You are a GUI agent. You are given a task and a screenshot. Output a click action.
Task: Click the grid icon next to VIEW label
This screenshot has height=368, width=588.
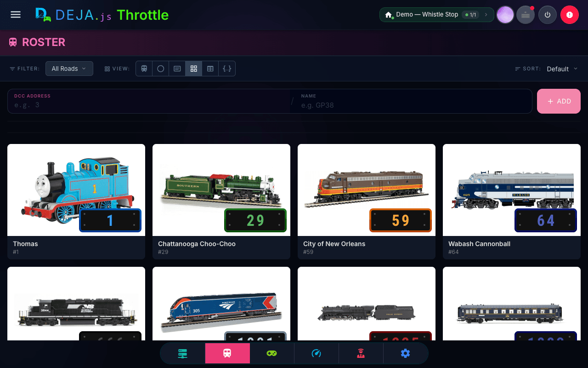pyautogui.click(x=107, y=69)
